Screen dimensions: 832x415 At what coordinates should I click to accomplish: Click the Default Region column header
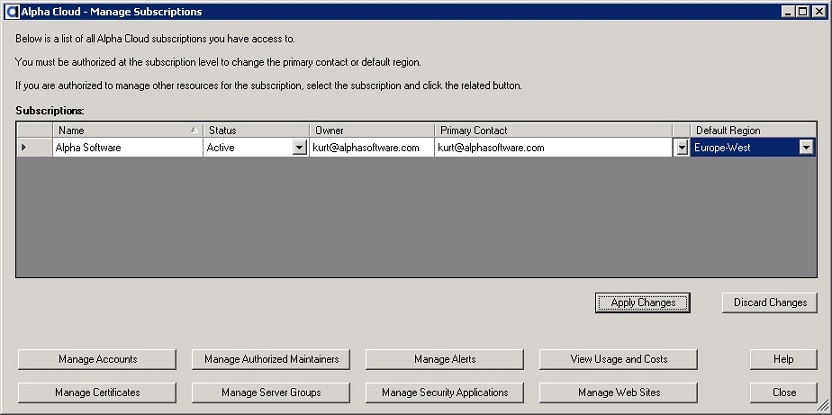point(753,130)
